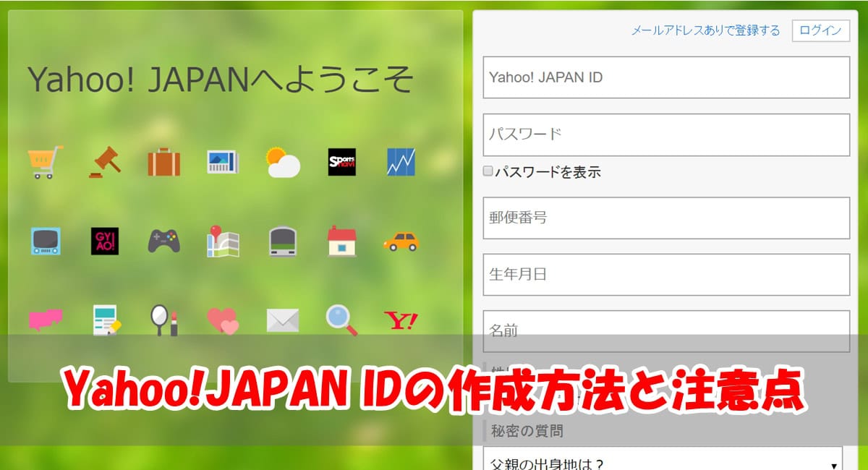Open the Yahoo Shopping cart icon
This screenshot has height=470, width=868.
(x=45, y=162)
